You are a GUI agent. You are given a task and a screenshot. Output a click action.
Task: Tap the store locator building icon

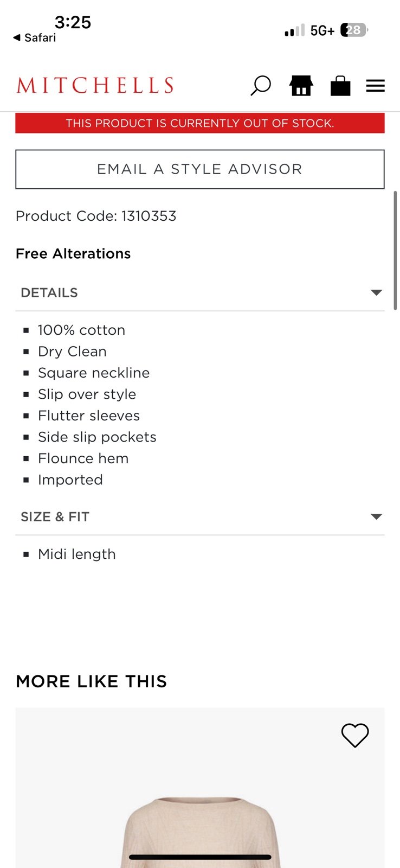301,86
